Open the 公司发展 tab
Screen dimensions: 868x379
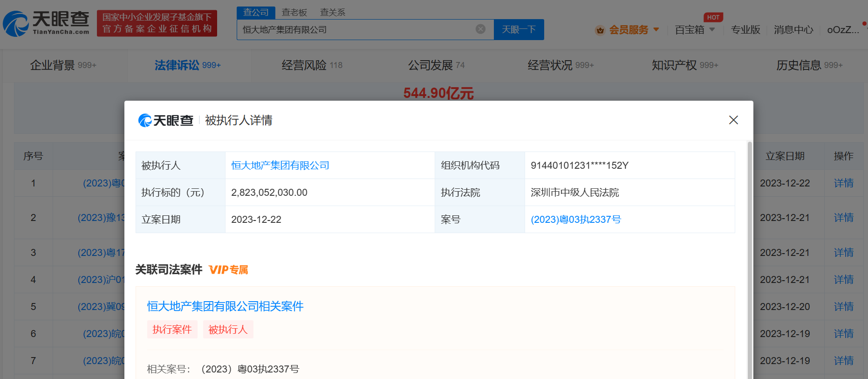437,65
